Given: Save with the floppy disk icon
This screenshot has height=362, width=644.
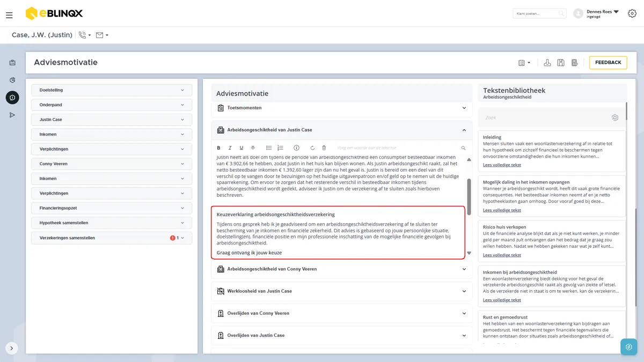Looking at the screenshot, I should [561, 63].
